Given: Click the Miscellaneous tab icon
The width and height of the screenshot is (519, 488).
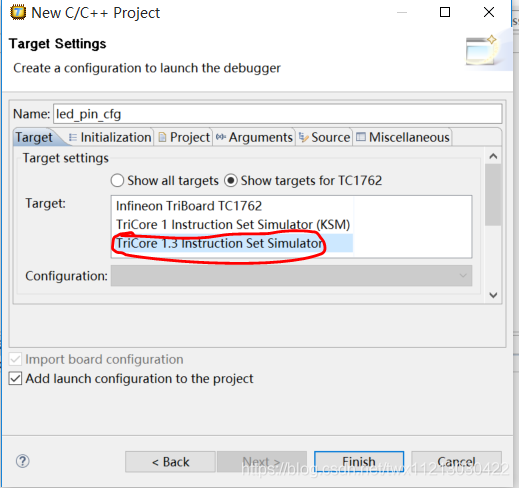Looking at the screenshot, I should point(361,137).
